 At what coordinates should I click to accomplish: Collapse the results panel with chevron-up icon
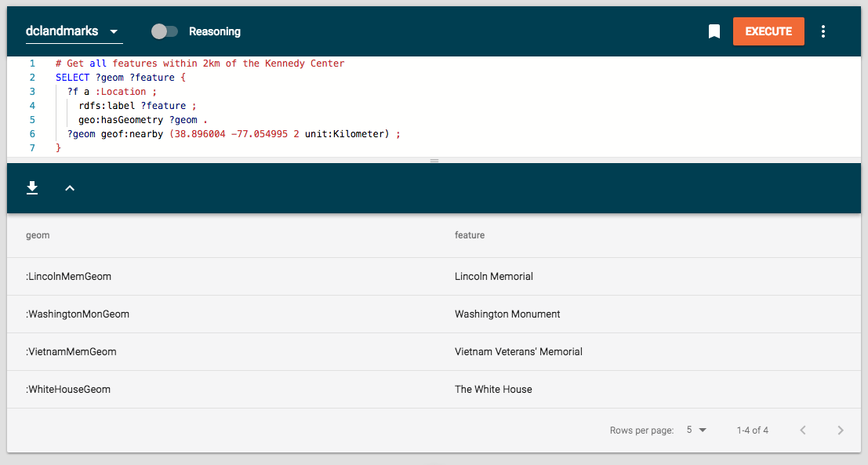[x=70, y=188]
